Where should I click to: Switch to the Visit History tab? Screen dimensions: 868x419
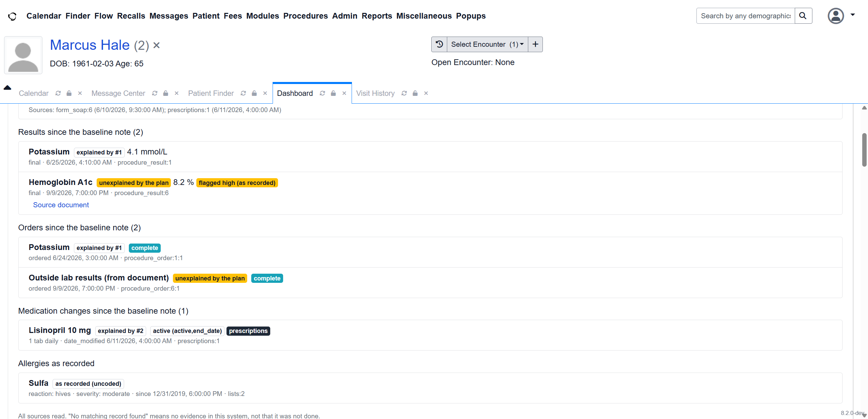point(375,93)
